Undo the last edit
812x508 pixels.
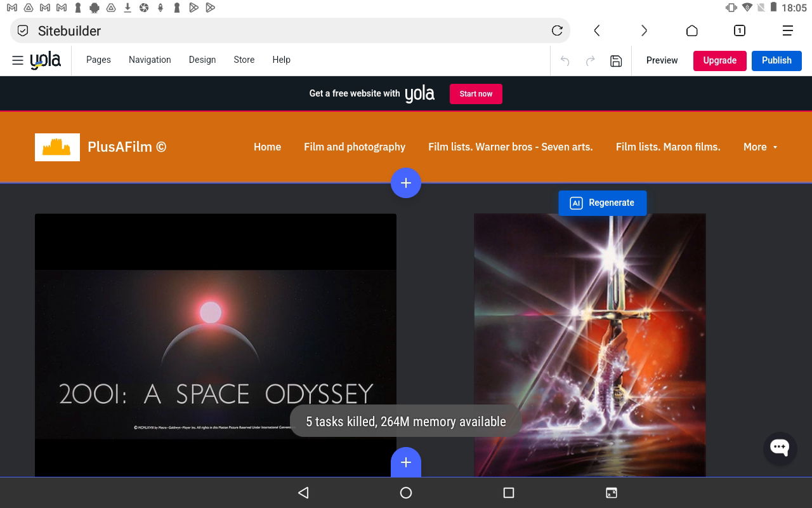[565, 61]
